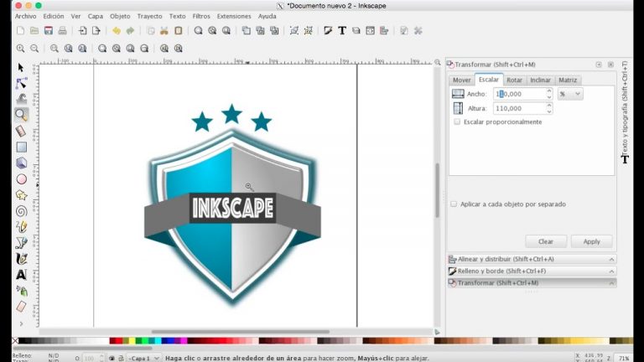Click the no-color X swatch

pyautogui.click(x=15, y=341)
